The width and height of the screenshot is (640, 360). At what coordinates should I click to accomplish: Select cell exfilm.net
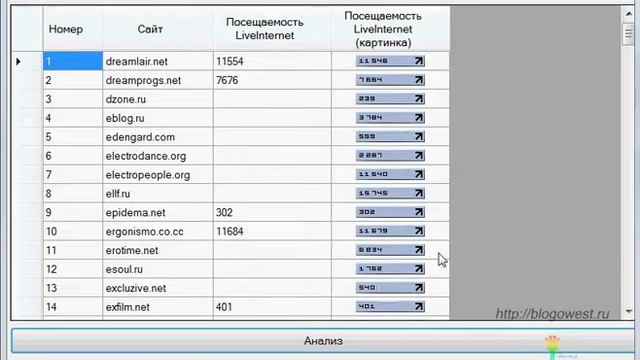158,307
